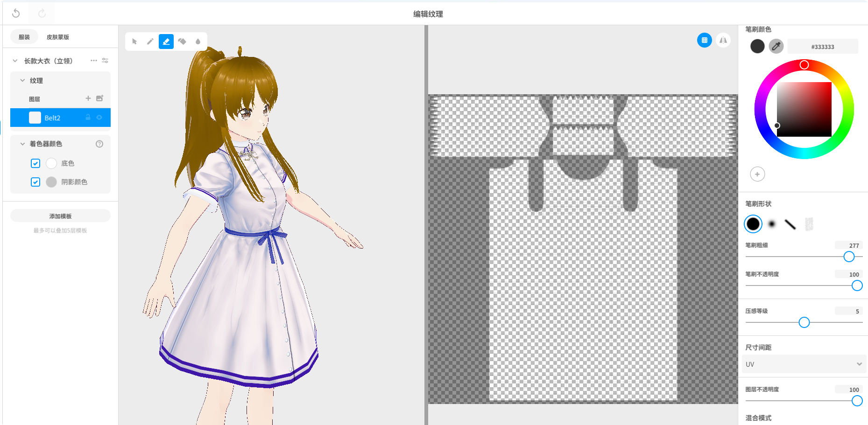Switch to the 皮肤蒙版 tab
The width and height of the screenshot is (868, 425).
[58, 37]
